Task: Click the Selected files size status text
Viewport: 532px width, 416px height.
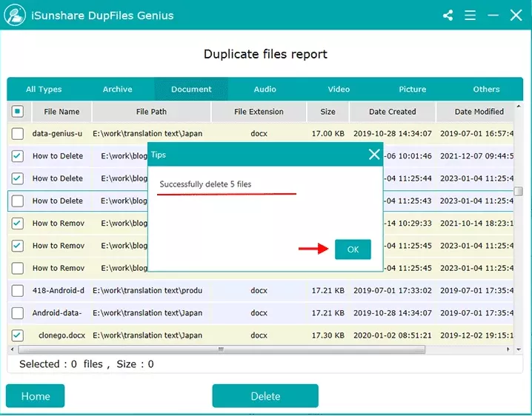Action: [x=87, y=364]
